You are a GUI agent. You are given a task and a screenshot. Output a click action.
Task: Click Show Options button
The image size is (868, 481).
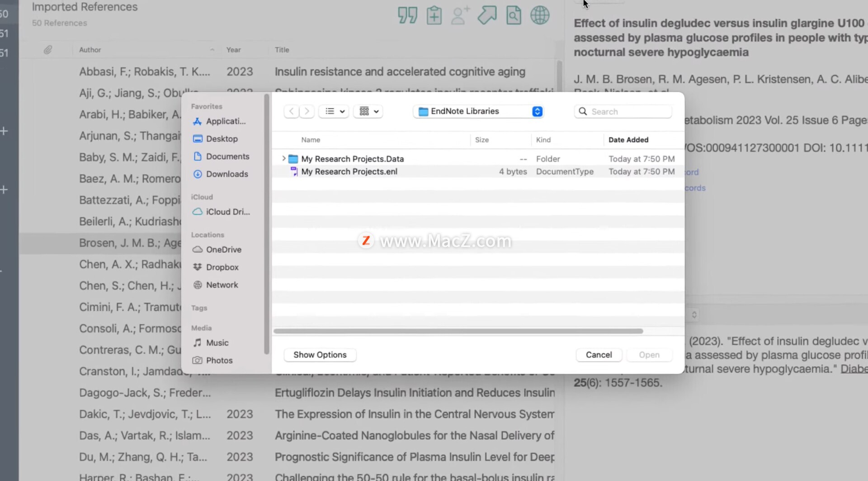320,355
